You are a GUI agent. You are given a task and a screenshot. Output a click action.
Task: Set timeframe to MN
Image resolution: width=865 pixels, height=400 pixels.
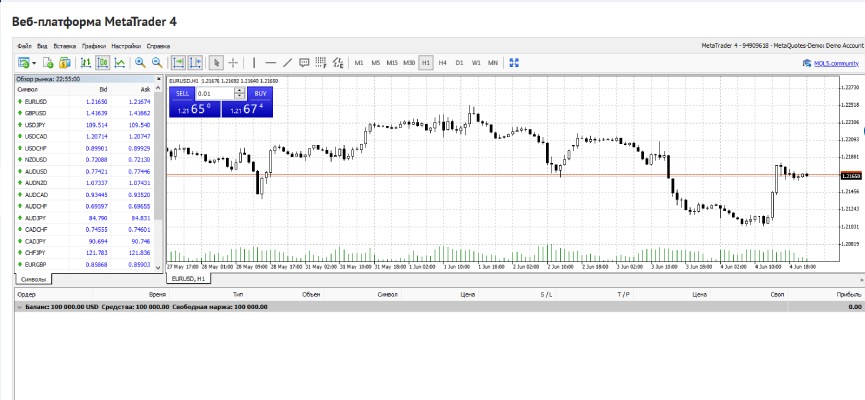[x=493, y=63]
